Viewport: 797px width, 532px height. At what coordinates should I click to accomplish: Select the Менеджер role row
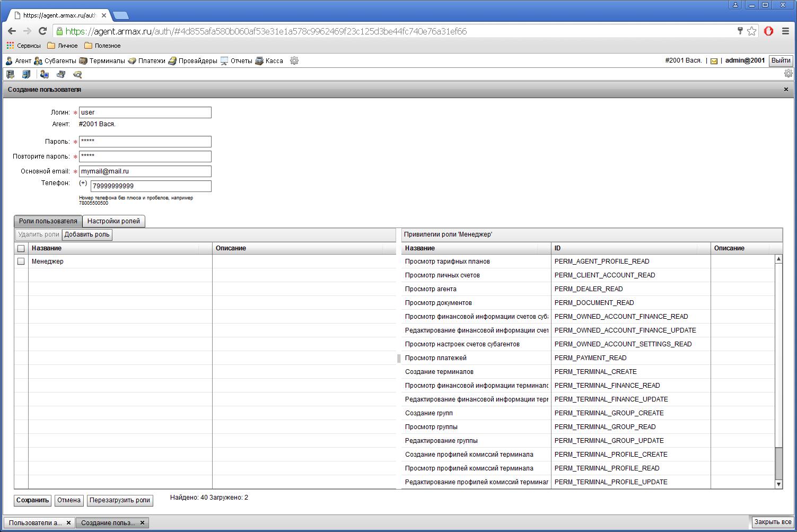pos(205,261)
